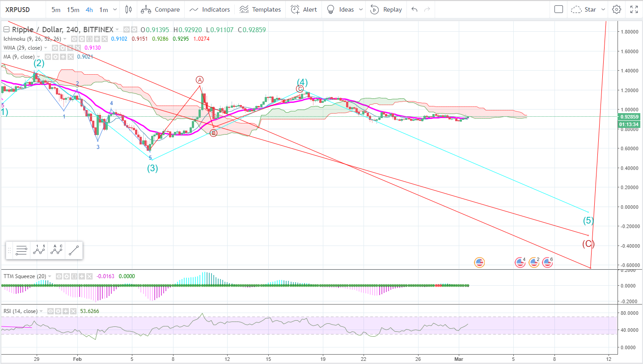Select the Elliott Impulse Wave (12345) tool
Viewport: 643px width, 364px height.
tap(39, 250)
